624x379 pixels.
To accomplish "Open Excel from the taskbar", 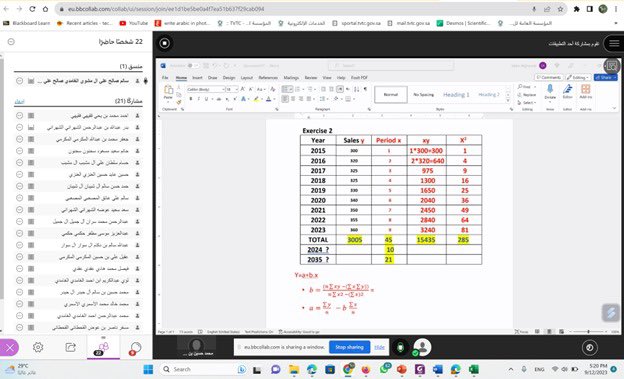I will click(474, 369).
